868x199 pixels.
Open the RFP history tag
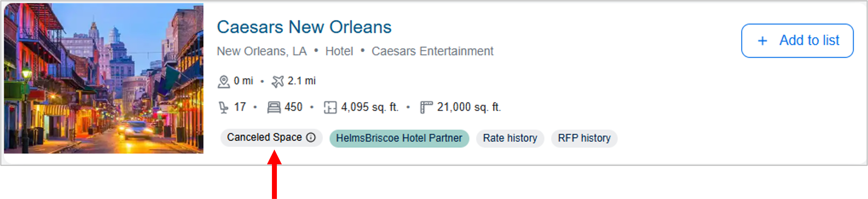coord(584,138)
